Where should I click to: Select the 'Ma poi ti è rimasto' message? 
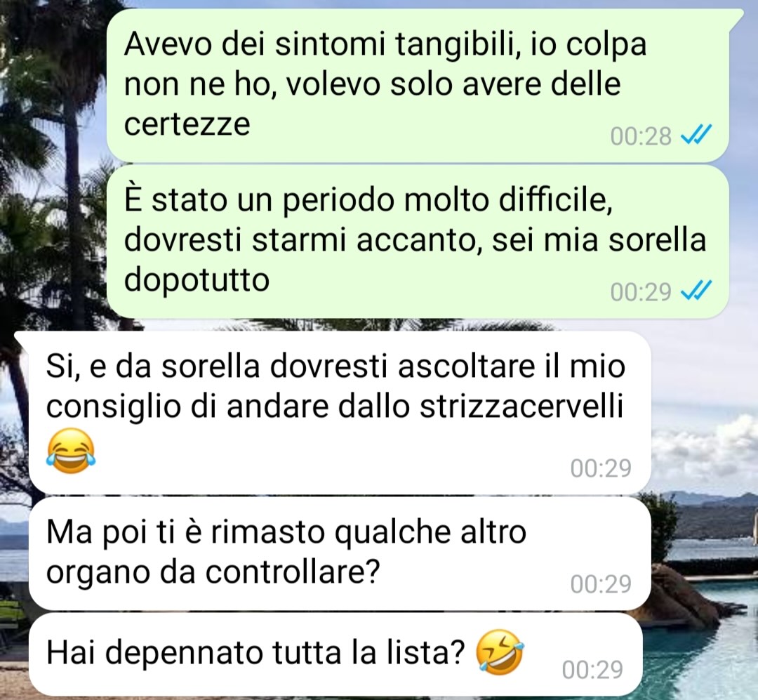coord(340,553)
